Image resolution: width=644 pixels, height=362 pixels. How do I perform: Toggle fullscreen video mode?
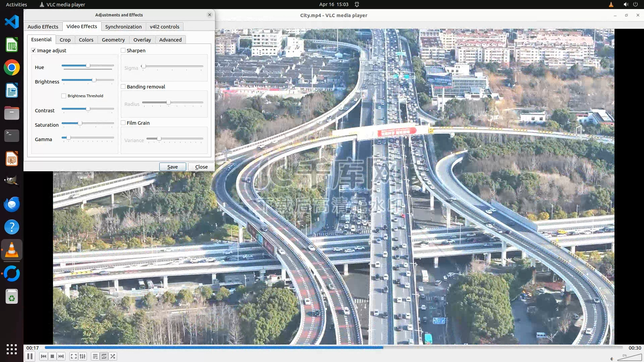click(x=74, y=356)
